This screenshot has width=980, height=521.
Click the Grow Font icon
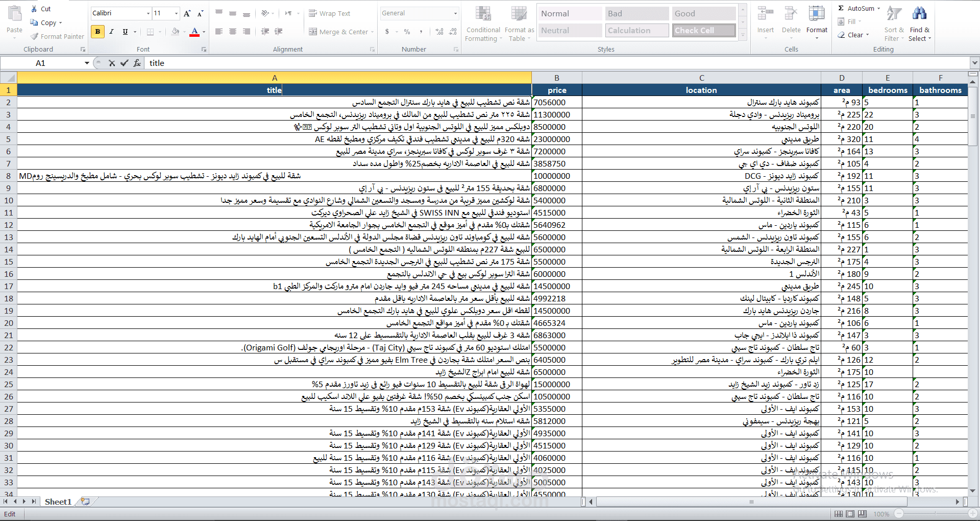point(187,13)
